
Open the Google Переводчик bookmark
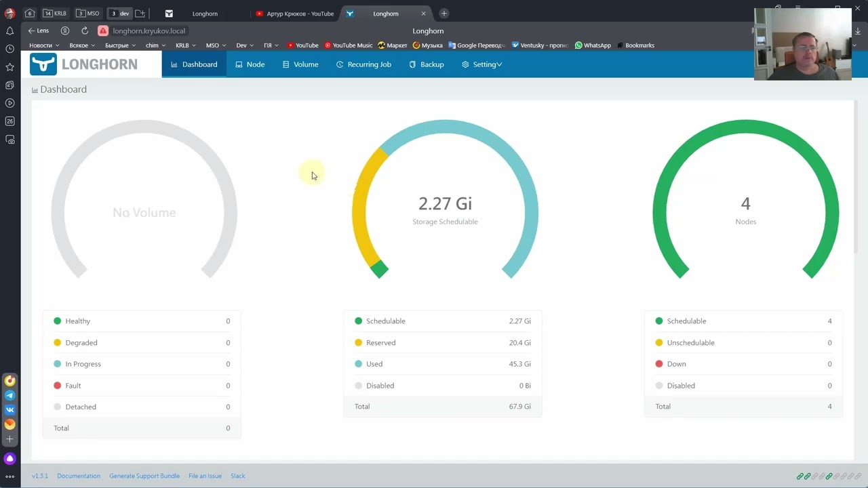point(476,45)
